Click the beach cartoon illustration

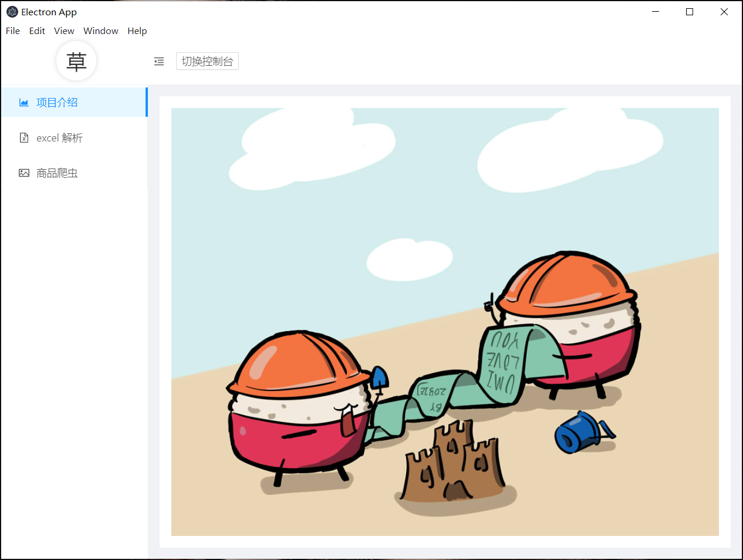(x=445, y=322)
